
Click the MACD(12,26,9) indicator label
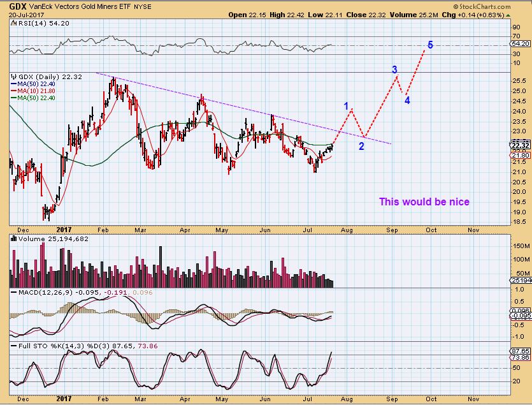tap(38, 293)
